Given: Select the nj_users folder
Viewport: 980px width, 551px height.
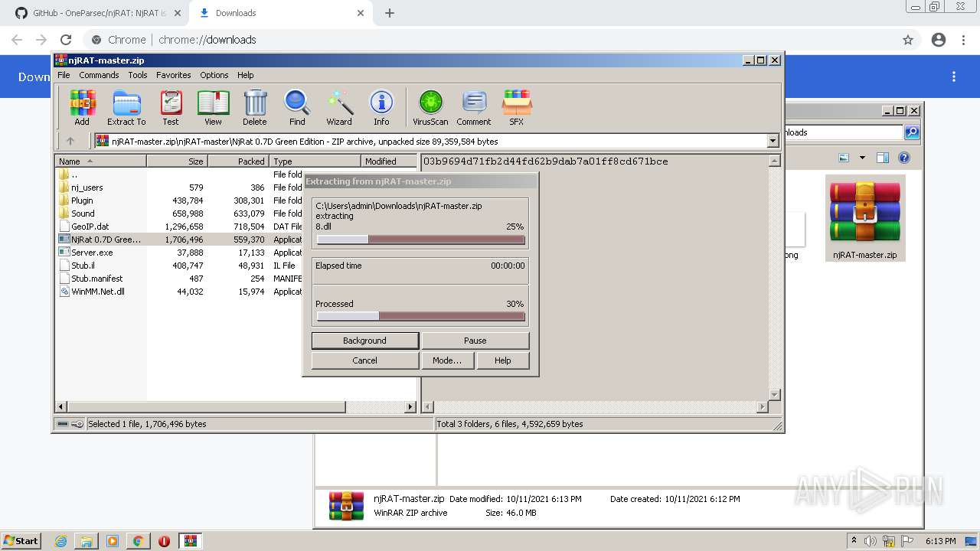Looking at the screenshot, I should pyautogui.click(x=87, y=187).
